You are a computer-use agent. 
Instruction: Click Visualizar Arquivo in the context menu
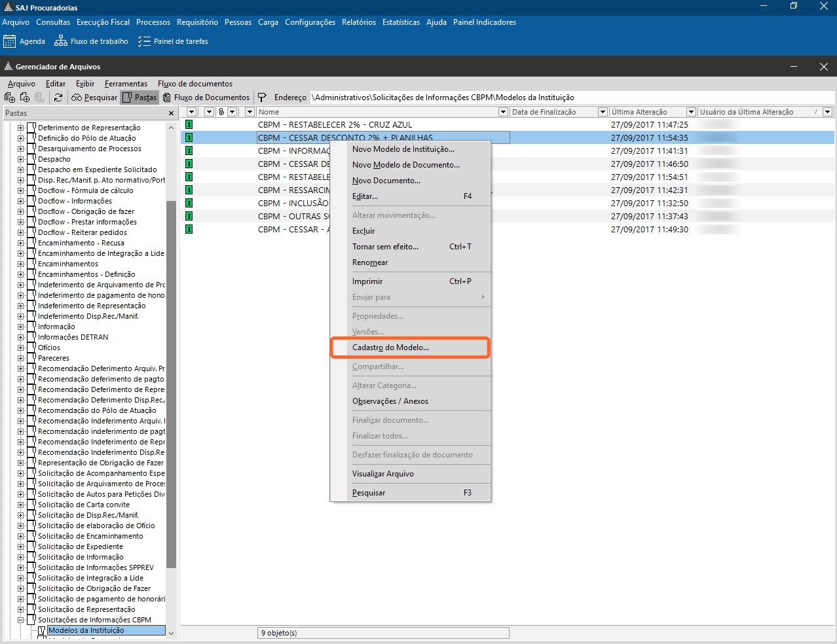point(382,474)
